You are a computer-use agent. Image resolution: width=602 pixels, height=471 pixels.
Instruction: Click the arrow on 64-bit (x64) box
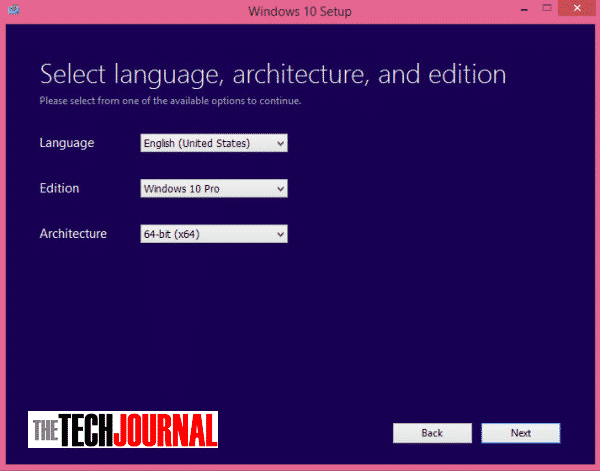pos(280,234)
